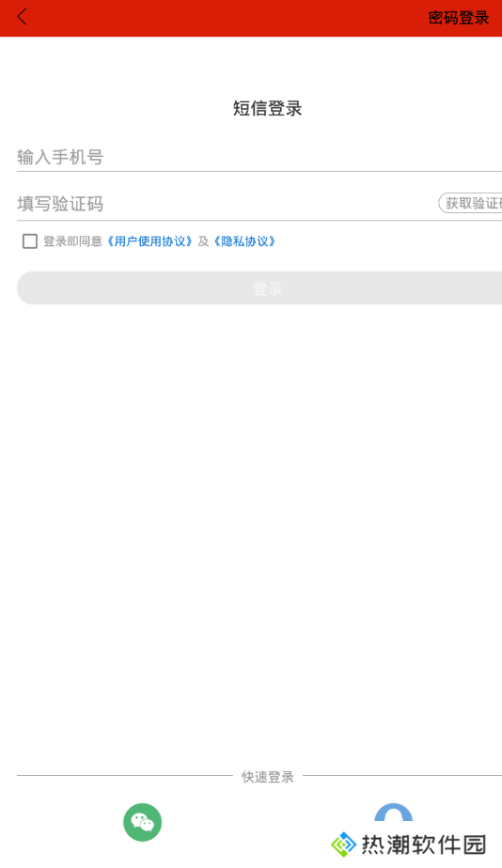Sign in with the green WeChat icon

click(x=142, y=822)
